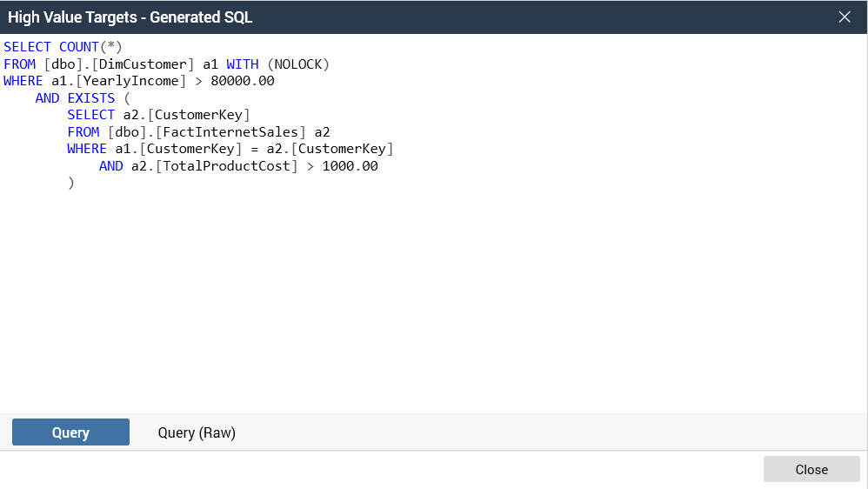Place cursor on [TotalProductCost] column
Image resolution: width=868 pixels, height=489 pixels.
click(226, 166)
